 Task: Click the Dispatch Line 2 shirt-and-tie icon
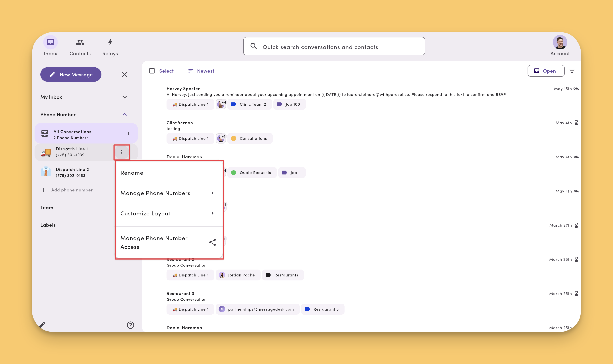(46, 171)
